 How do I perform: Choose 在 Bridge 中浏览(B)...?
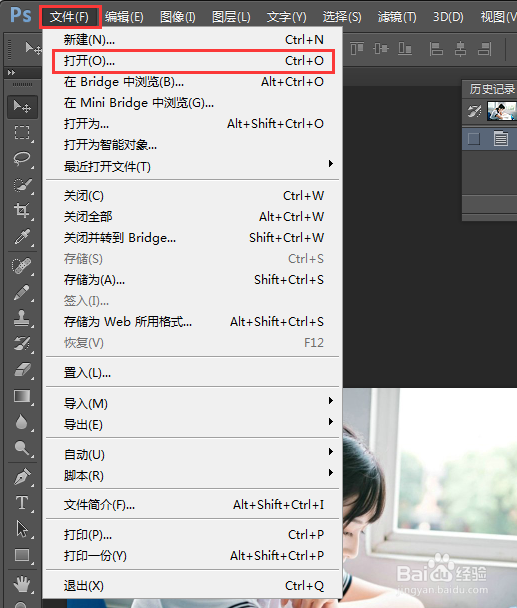[194, 82]
